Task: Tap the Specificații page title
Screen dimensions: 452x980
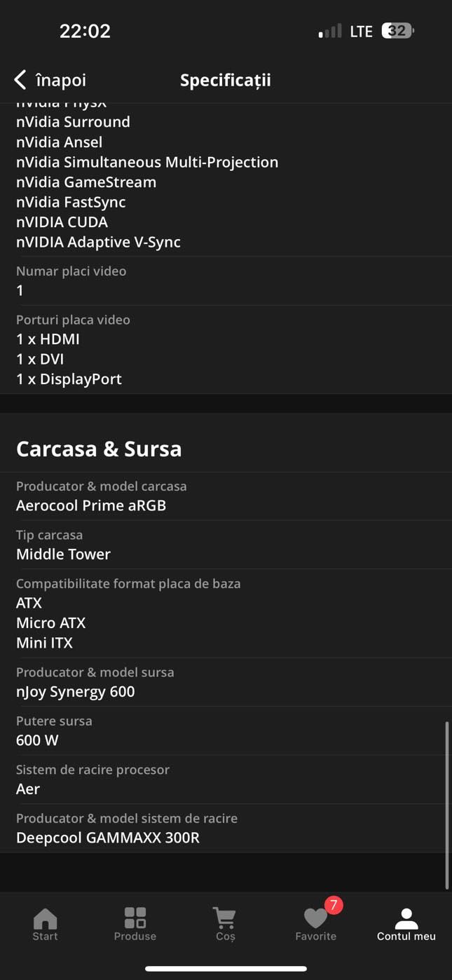Action: tap(226, 80)
